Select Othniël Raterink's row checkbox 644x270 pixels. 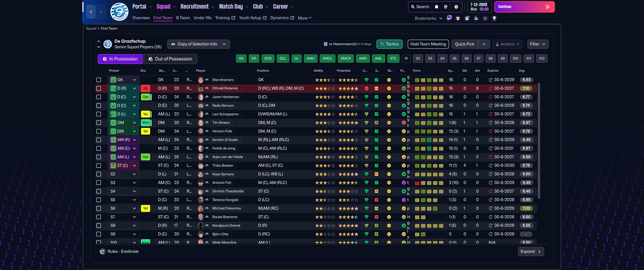tap(99, 88)
